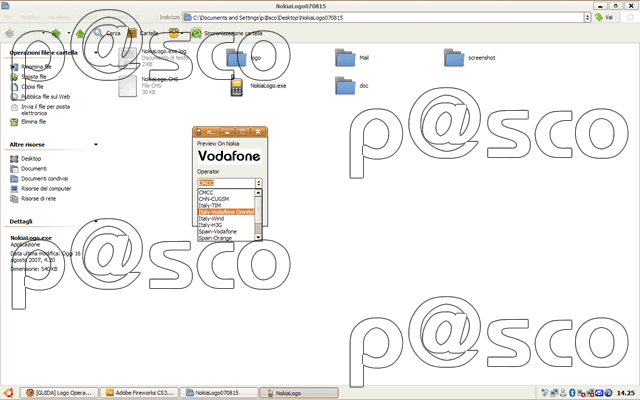Screen dimensions: 640x400
Task: Select Italy-H3G in the operator list
Action: click(x=227, y=225)
